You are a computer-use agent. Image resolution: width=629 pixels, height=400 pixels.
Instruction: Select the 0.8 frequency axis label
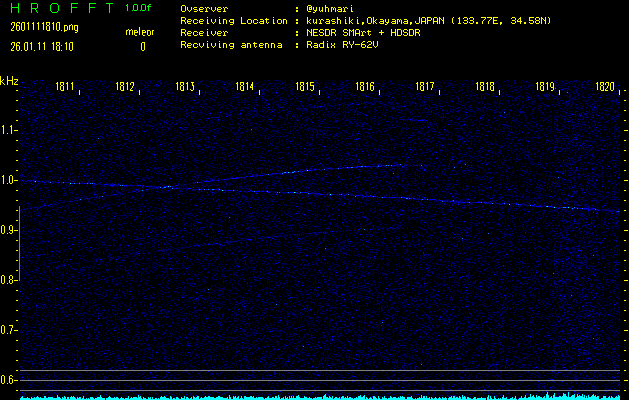(x=9, y=280)
